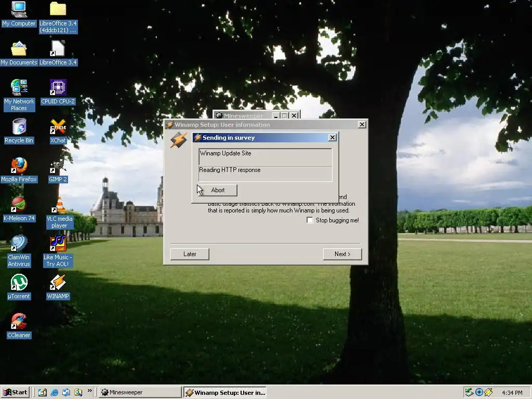Close the Sending in survey dialog
The height and width of the screenshot is (399, 532).
tap(332, 137)
